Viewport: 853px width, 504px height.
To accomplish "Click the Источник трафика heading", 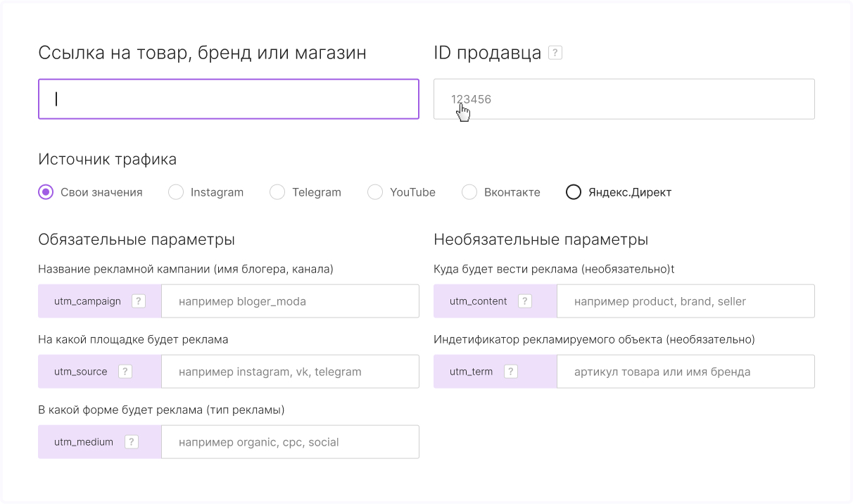I will click(108, 160).
